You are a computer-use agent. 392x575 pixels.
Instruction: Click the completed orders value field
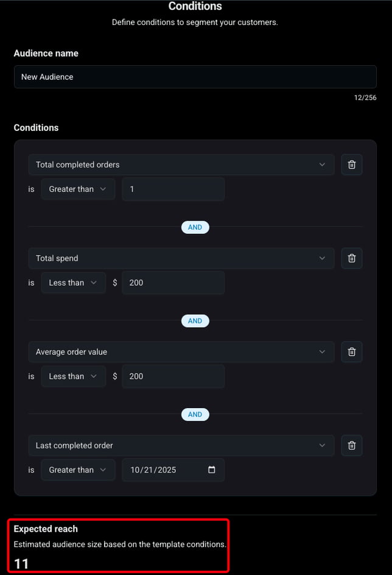pyautogui.click(x=173, y=189)
